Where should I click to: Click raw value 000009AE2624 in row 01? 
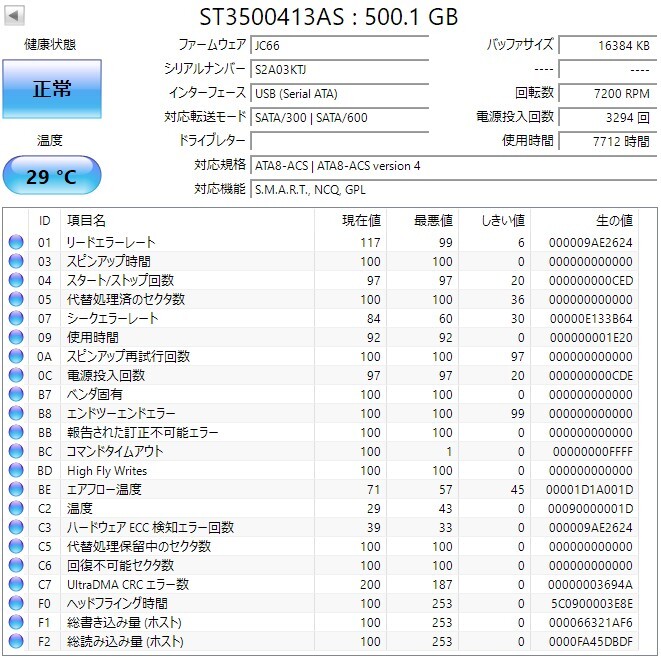click(591, 242)
